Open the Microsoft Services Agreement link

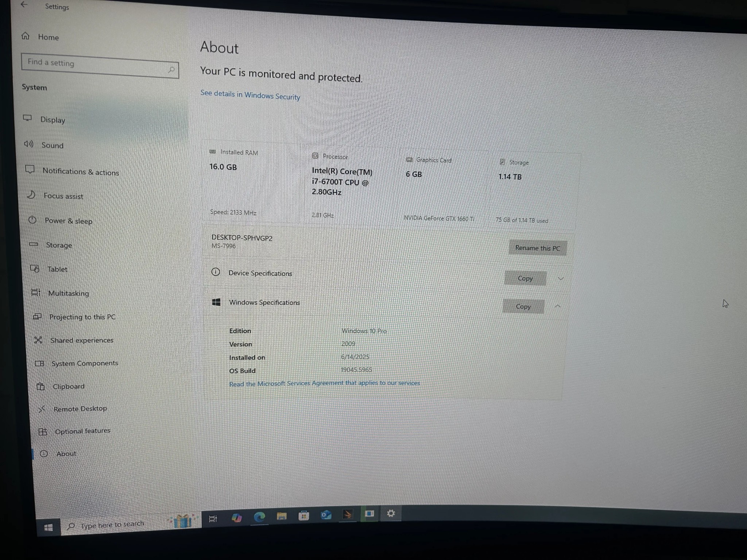click(x=325, y=383)
